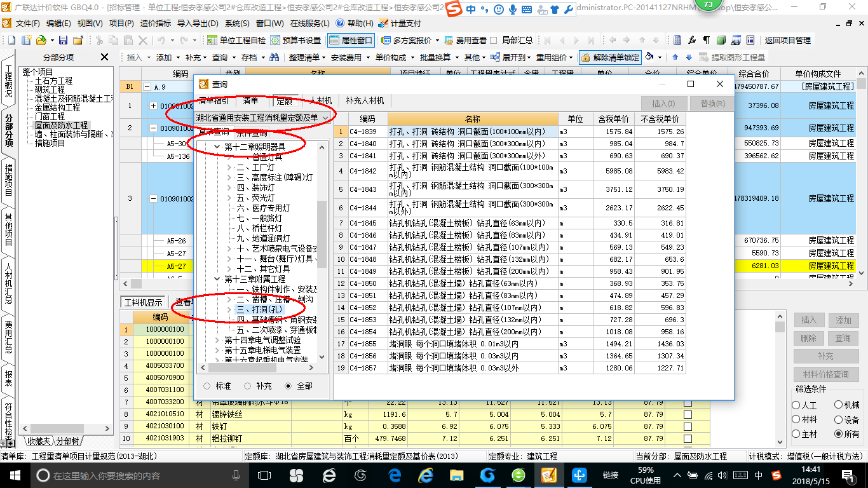Open the folder icon in the toolbar
Viewport: 868px width, 488px height.
(40, 40)
